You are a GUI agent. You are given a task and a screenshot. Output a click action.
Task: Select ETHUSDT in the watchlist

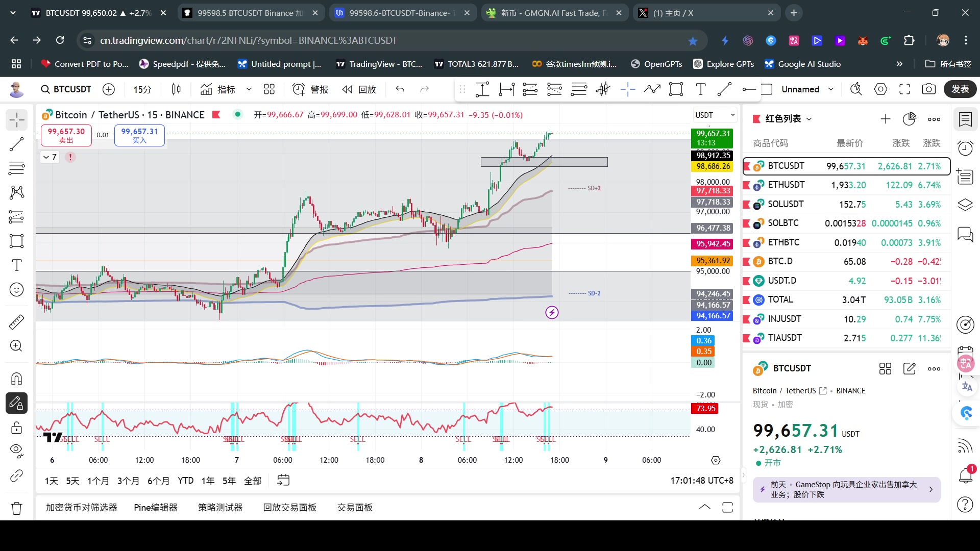point(846,185)
